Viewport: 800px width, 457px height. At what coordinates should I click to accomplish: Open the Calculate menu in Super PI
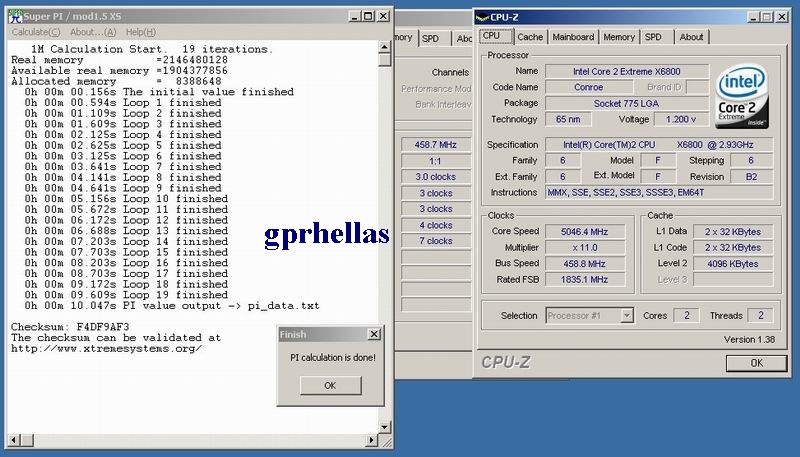[x=36, y=32]
